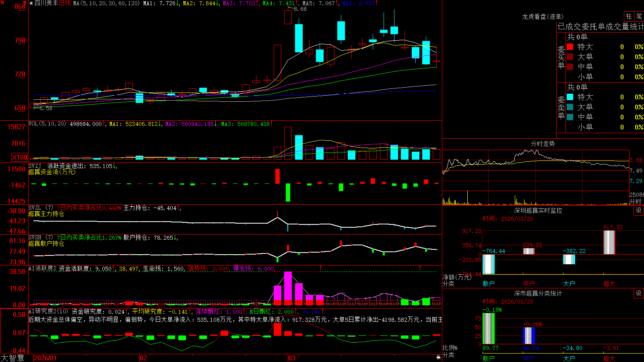Click the AI活跃度2 indicator label
Viewport: 644px width, 362px height.
(43, 268)
